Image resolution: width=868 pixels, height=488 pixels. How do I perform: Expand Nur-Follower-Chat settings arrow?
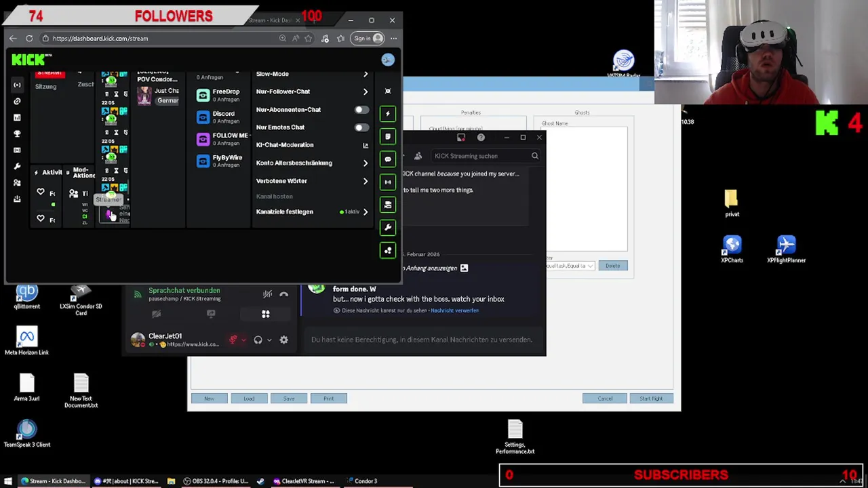(366, 91)
